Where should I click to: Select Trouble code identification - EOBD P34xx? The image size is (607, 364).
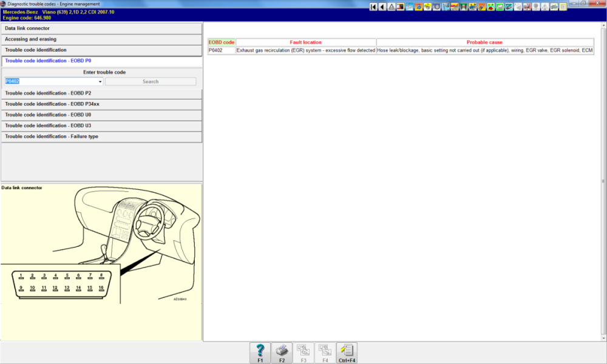(101, 104)
